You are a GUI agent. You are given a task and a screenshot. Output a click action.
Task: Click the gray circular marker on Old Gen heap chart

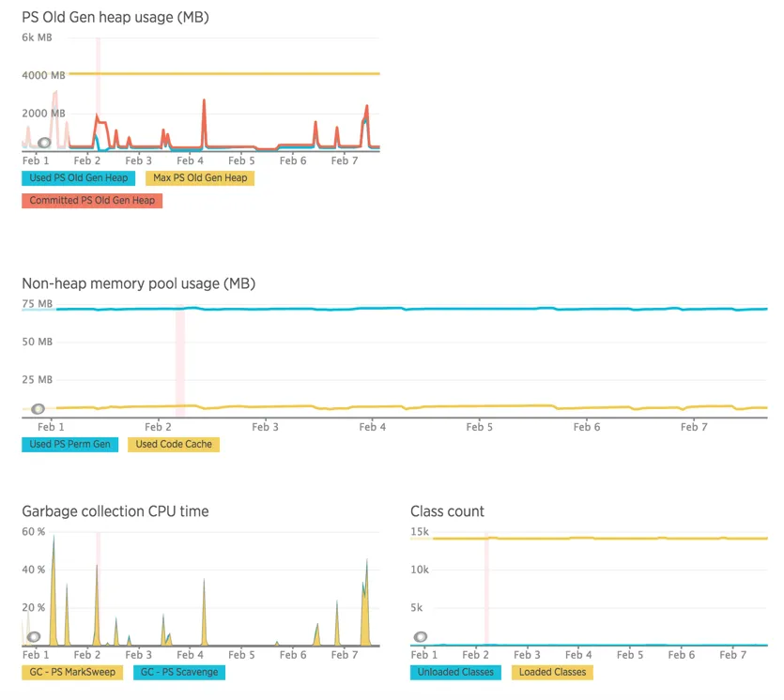44,143
